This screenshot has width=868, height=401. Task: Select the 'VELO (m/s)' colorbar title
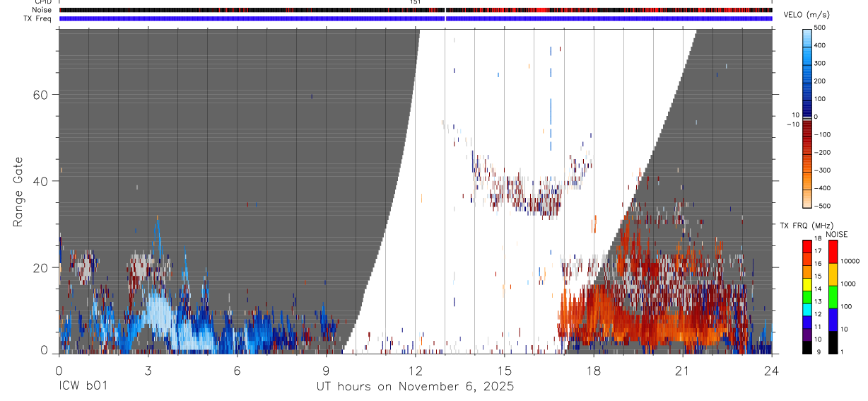[807, 15]
